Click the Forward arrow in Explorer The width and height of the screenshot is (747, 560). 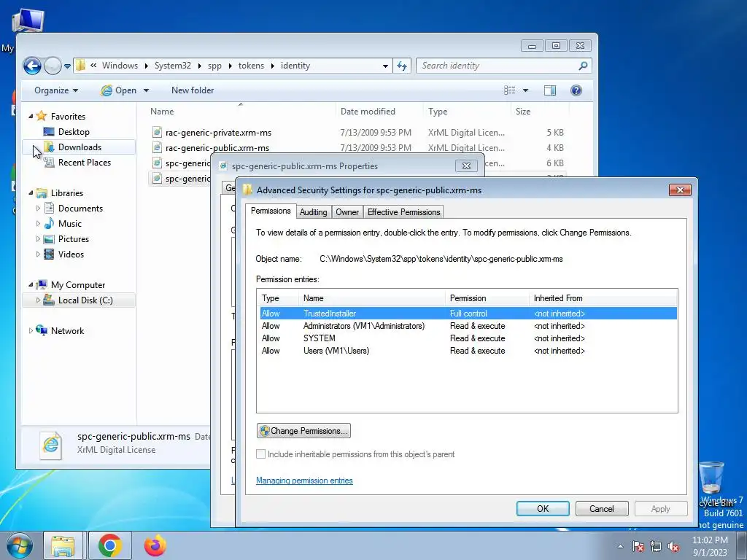tap(53, 66)
